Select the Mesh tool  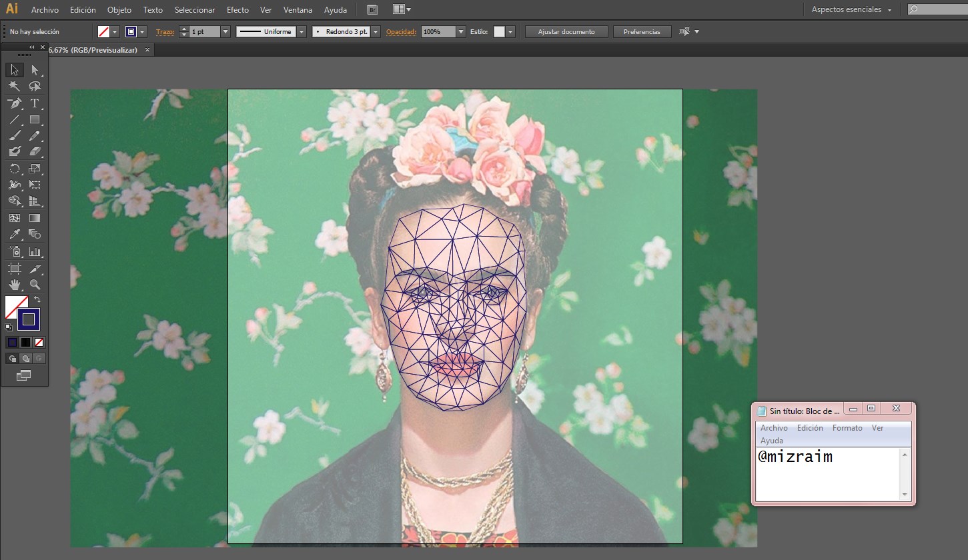15,218
